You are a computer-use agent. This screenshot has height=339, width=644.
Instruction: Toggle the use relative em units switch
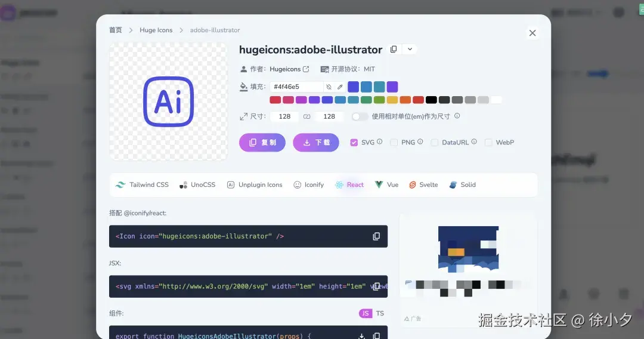coord(360,117)
